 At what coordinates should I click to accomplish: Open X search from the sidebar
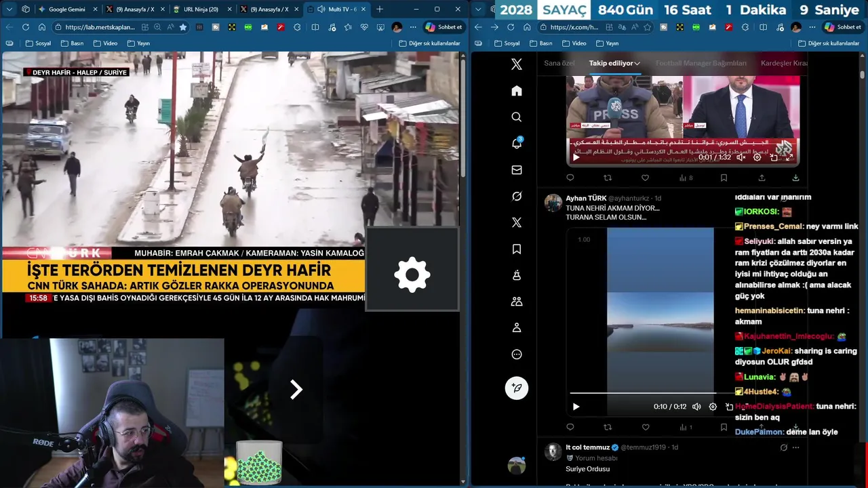pyautogui.click(x=517, y=117)
